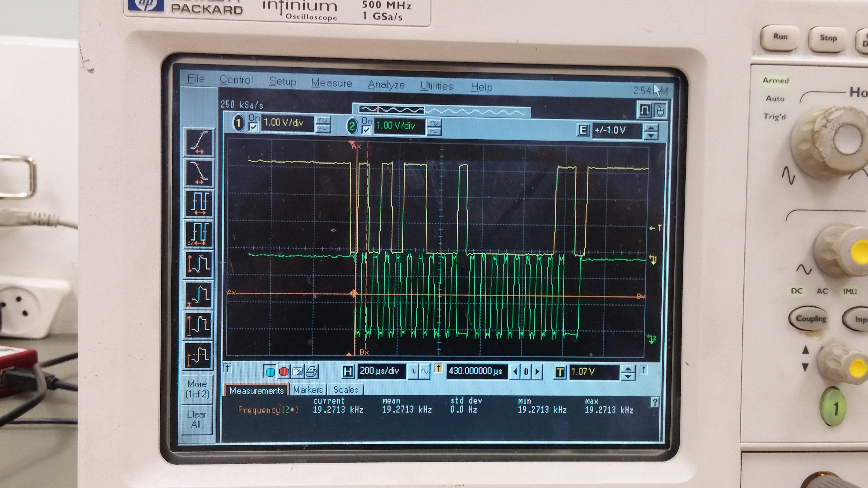Toggle the mouse mode button top right

pos(660,111)
